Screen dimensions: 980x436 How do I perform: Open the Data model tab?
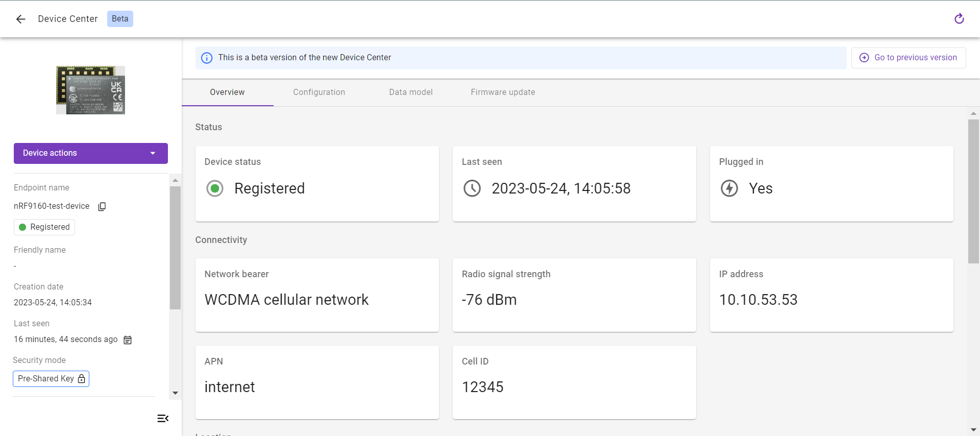[411, 92]
